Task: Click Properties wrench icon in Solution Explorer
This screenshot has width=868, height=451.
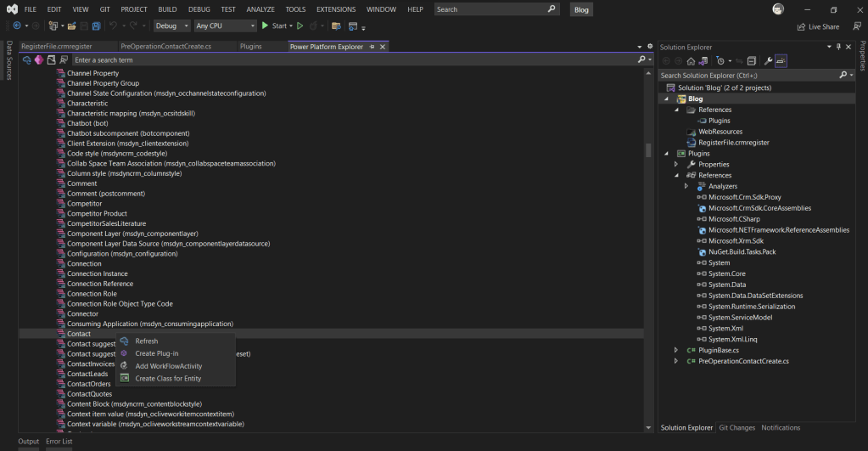Action: (769, 61)
